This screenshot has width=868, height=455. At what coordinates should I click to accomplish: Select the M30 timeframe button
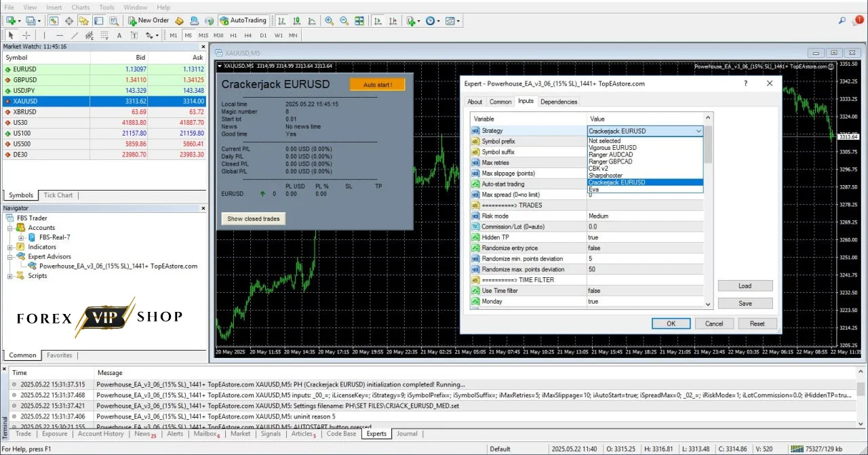(x=218, y=35)
